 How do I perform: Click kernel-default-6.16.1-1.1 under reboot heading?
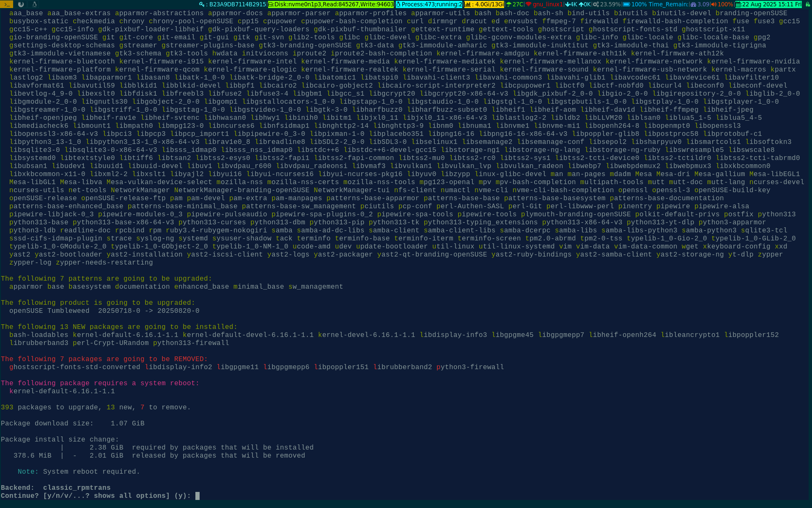pos(62,391)
